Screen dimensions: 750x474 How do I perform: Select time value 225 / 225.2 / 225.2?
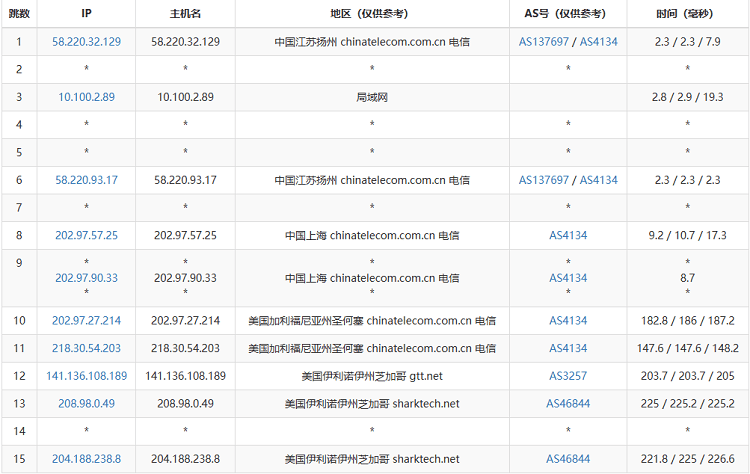[x=687, y=404]
